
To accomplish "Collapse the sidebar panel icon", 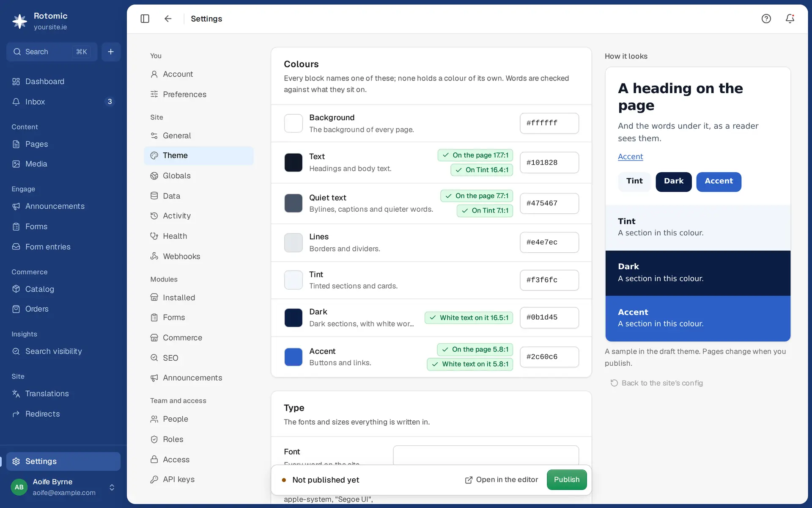I will 145,19.
